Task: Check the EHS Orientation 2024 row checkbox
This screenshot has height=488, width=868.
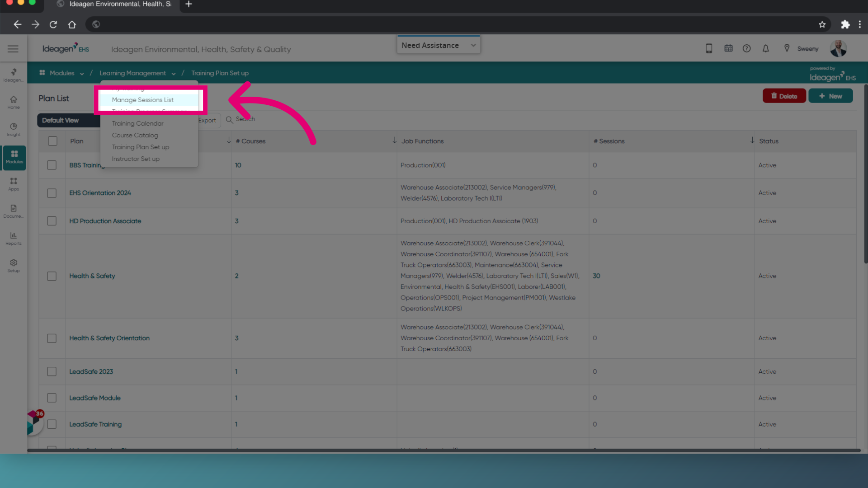Action: point(52,193)
